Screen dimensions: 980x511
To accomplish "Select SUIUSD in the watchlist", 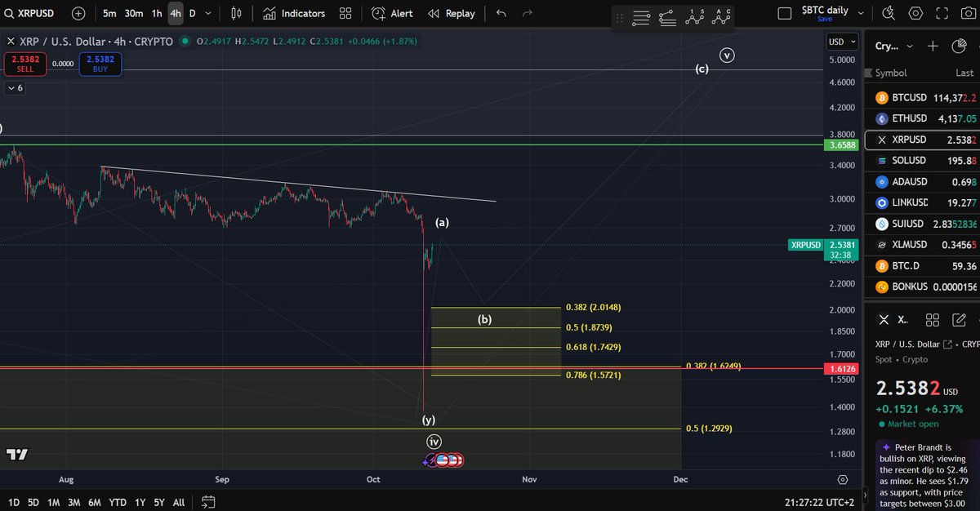I will pos(924,224).
